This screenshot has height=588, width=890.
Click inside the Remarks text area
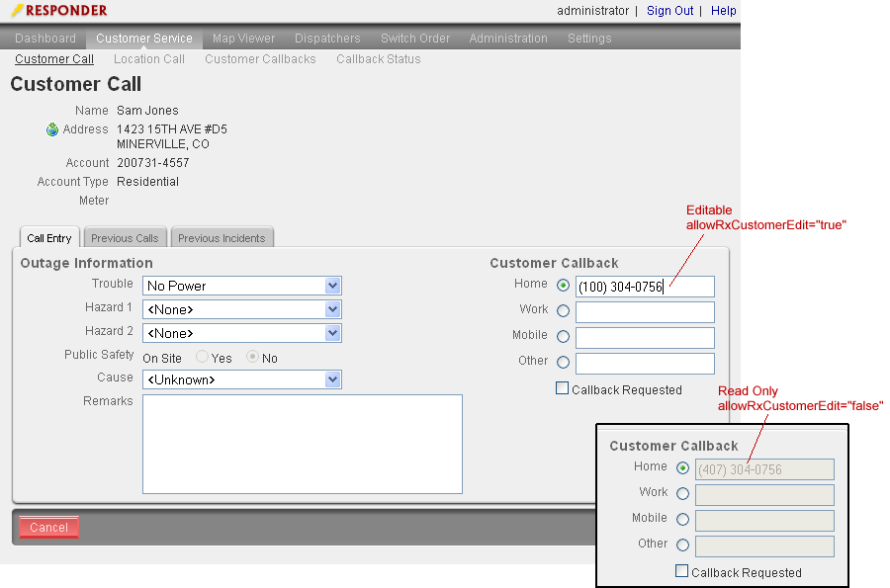(x=302, y=444)
